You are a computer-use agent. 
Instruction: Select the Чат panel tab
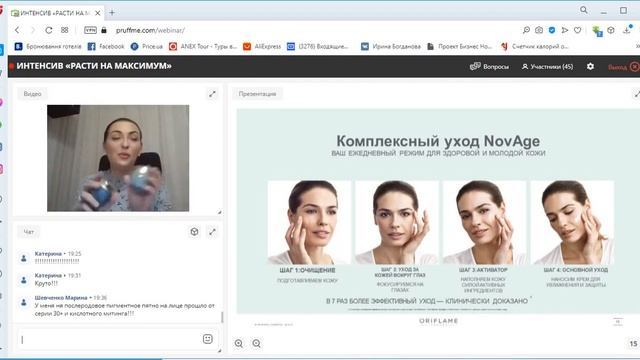[29, 232]
